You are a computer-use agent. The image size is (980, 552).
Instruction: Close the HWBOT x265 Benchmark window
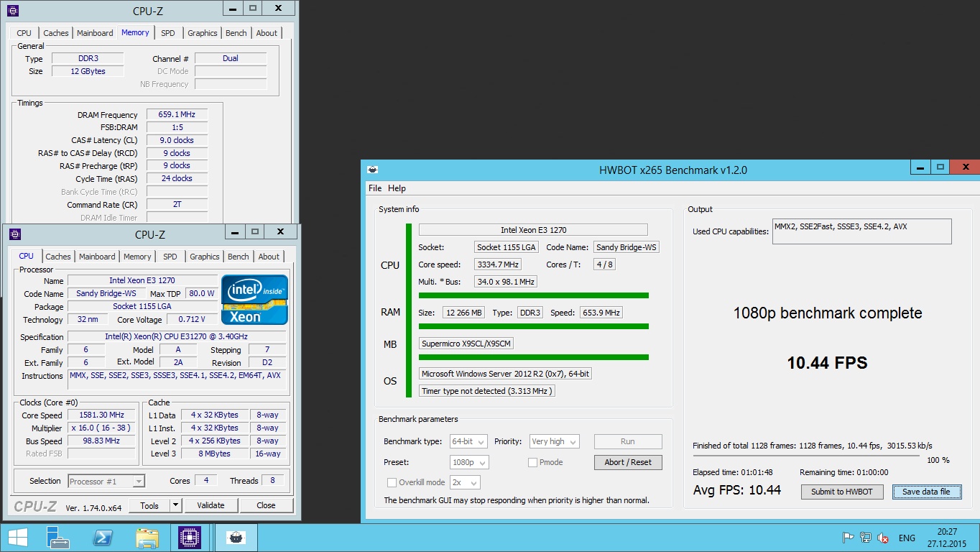pos(964,167)
